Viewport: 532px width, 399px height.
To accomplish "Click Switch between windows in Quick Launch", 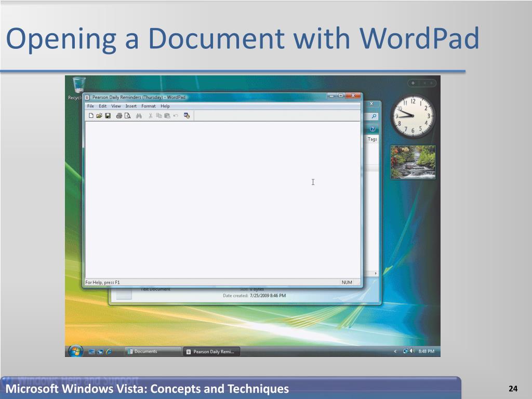I will click(100, 352).
